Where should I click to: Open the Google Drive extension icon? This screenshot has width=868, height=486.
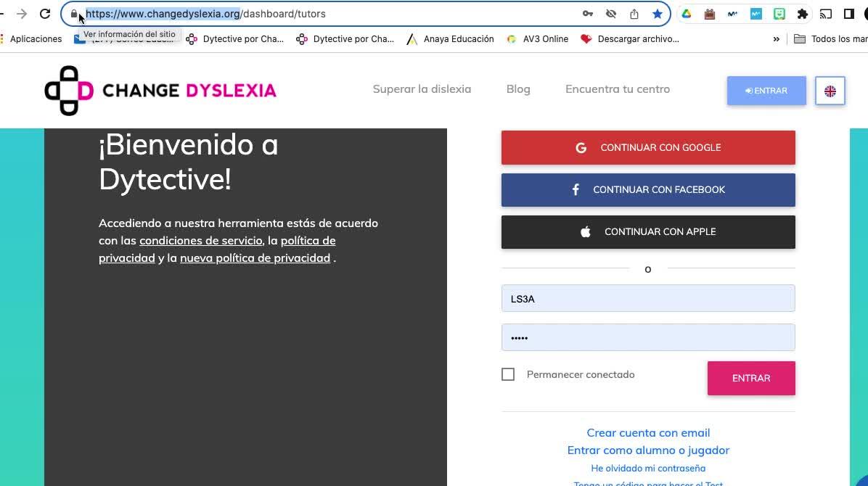(x=687, y=14)
